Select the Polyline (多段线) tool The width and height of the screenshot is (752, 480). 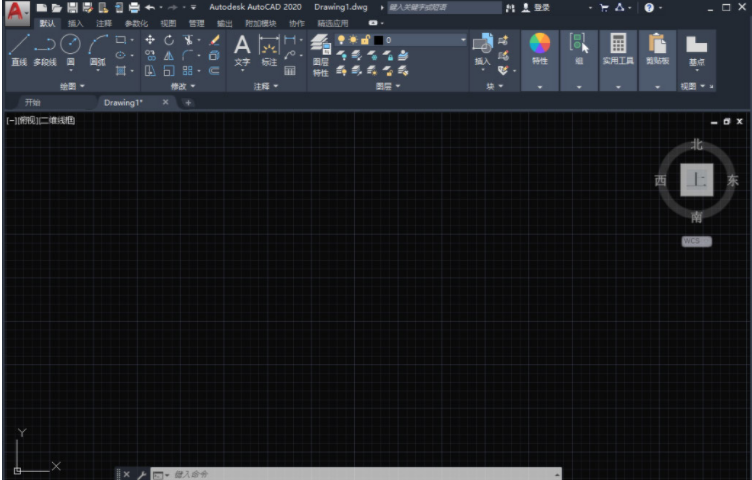click(45, 48)
